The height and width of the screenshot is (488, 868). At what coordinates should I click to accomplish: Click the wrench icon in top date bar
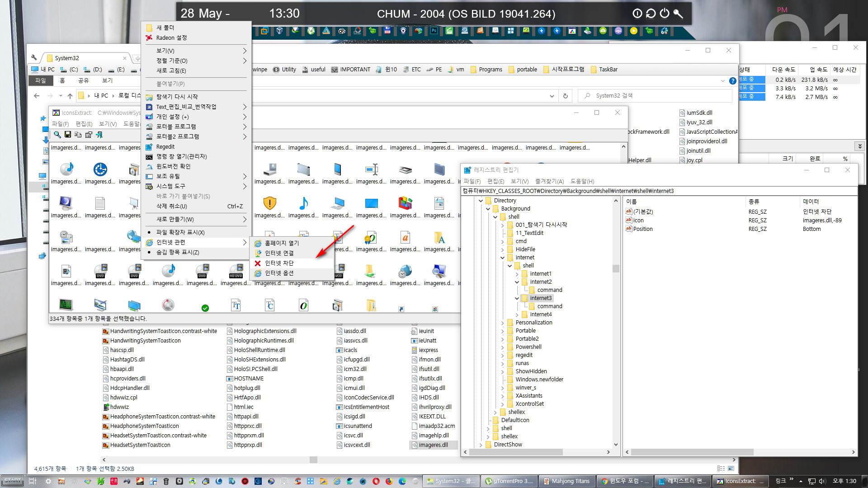pos(678,14)
